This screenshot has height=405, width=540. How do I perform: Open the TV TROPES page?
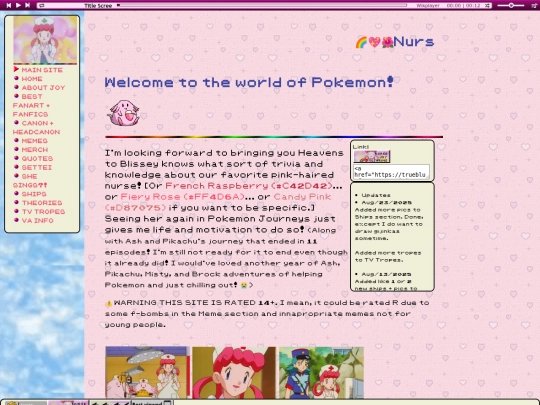coord(43,212)
